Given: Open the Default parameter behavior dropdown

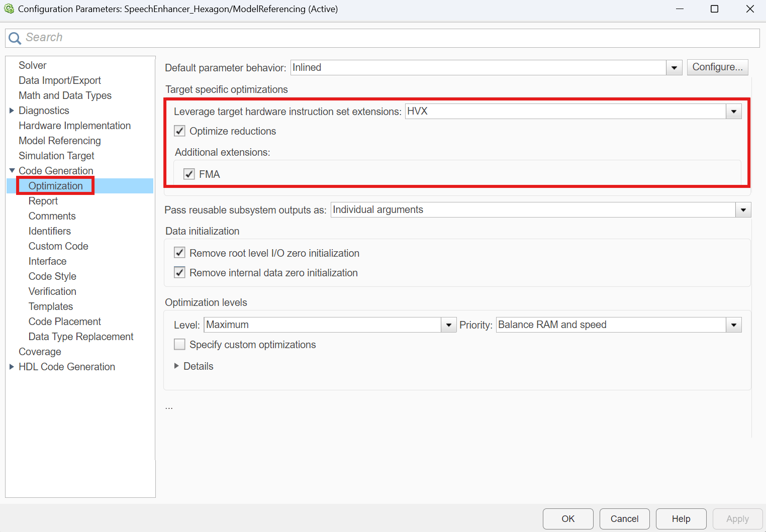Looking at the screenshot, I should [x=674, y=68].
